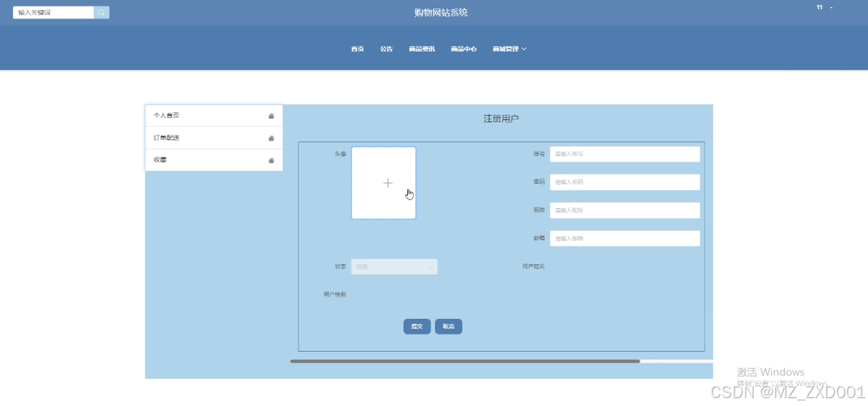The width and height of the screenshot is (868, 406).
Task: Click the plus icon to upload avatar
Action: coord(388,183)
